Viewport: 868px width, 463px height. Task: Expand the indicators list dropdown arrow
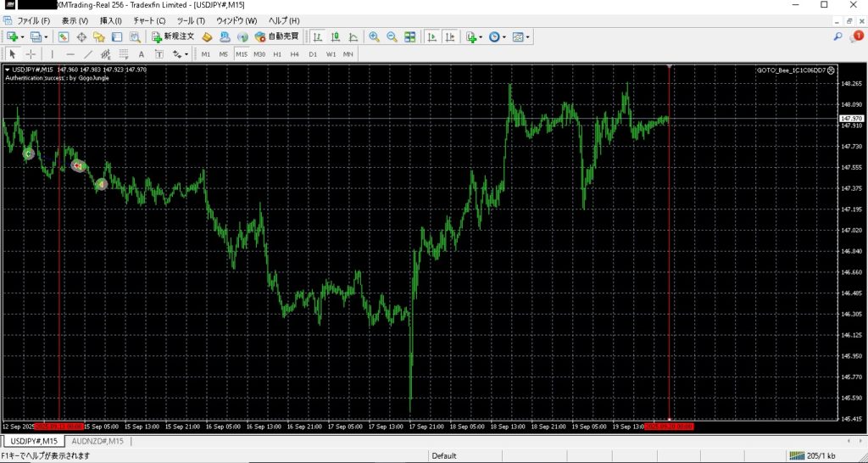tap(481, 37)
